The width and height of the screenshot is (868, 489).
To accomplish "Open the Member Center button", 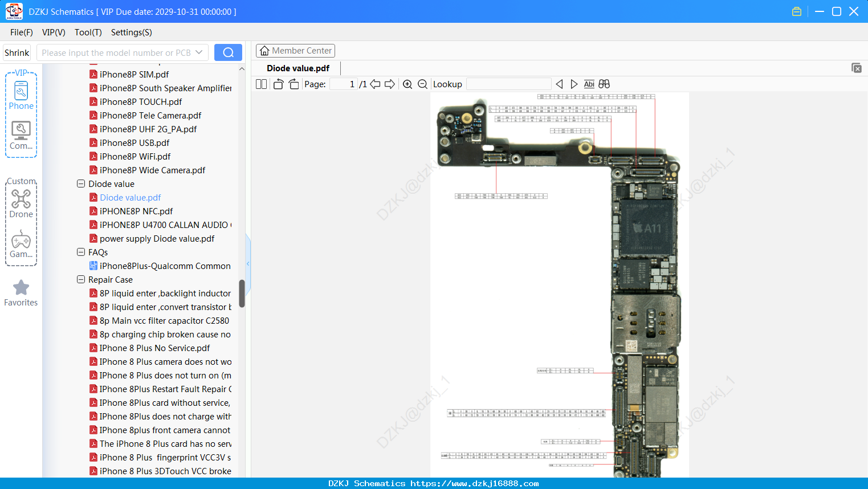I will tap(295, 51).
